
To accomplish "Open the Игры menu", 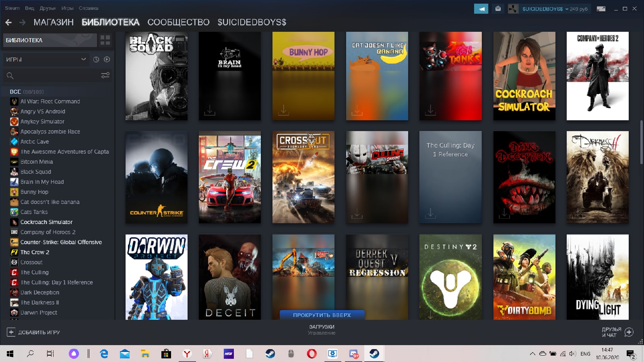I will pyautogui.click(x=67, y=8).
